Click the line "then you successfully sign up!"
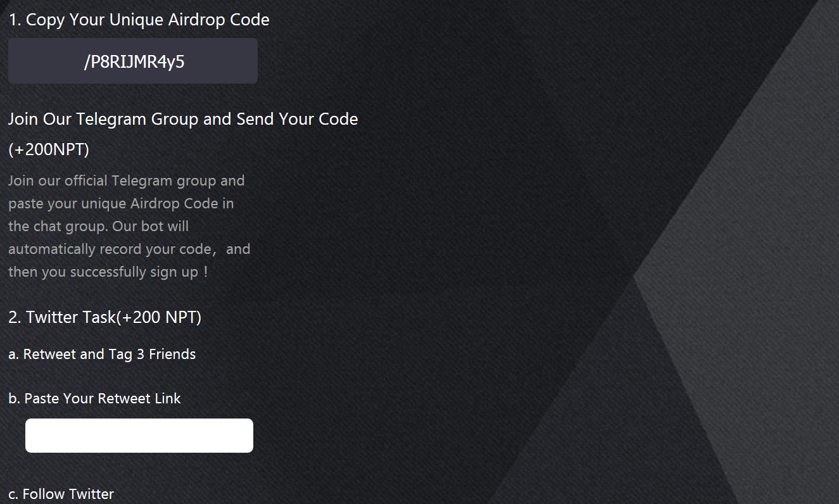Screen dimensions: 839x504 point(108,272)
